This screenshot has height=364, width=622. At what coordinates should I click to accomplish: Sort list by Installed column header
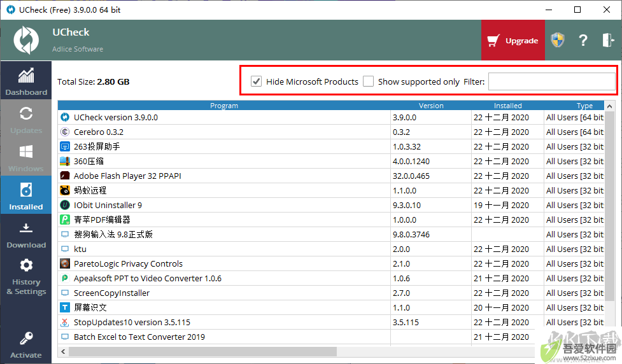tap(507, 106)
